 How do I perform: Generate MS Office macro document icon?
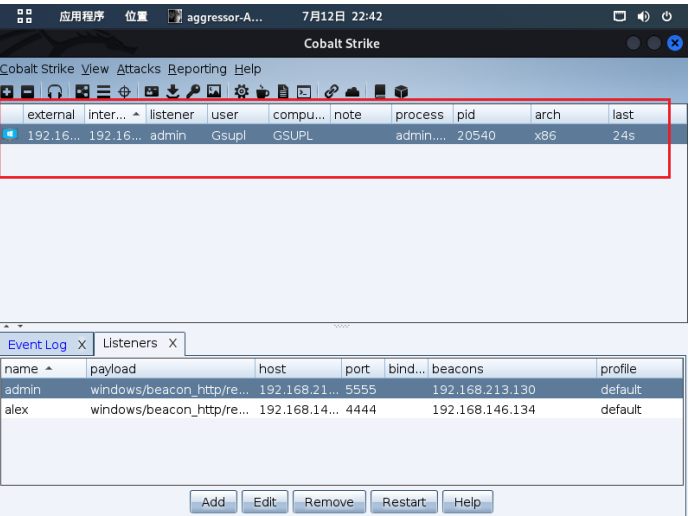(283, 92)
